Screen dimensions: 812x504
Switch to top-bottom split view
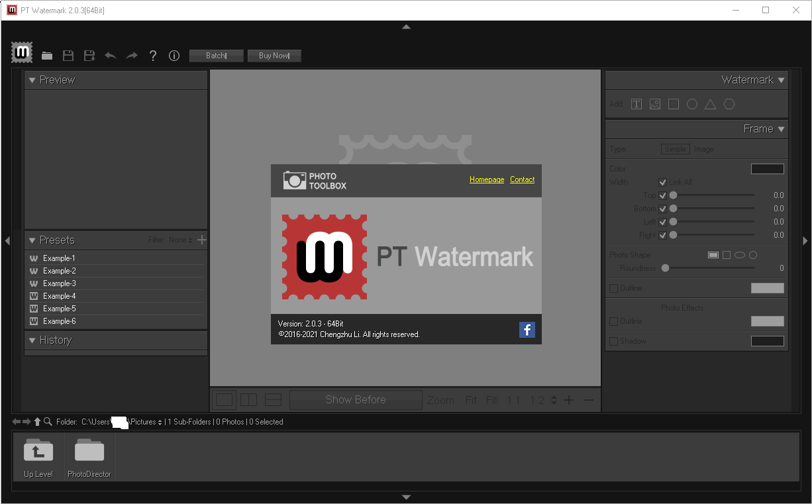click(274, 399)
